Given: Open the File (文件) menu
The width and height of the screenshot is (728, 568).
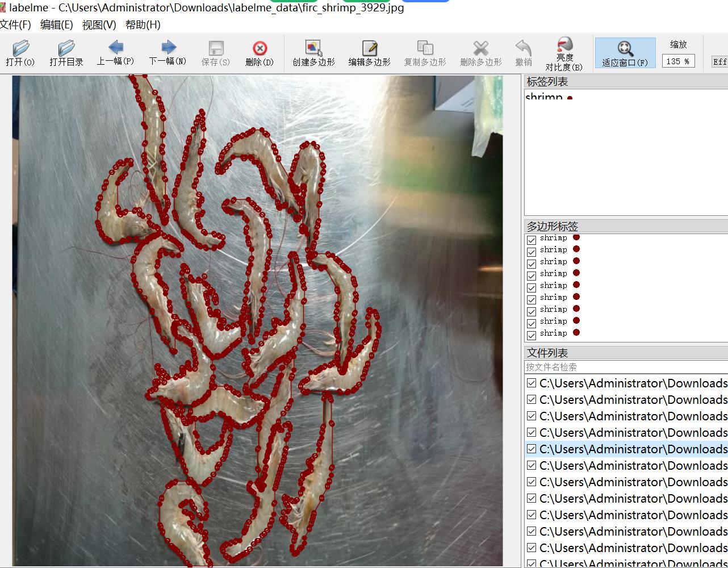Looking at the screenshot, I should (15, 25).
